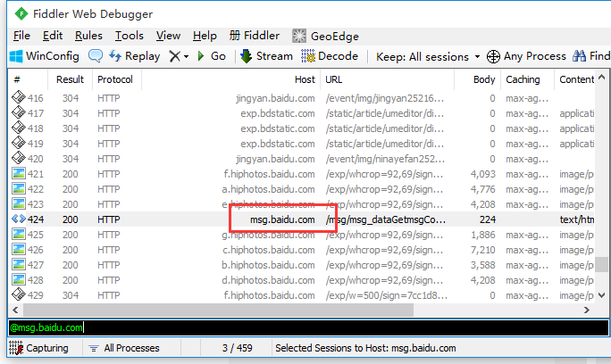Click the Go resume button

click(212, 56)
